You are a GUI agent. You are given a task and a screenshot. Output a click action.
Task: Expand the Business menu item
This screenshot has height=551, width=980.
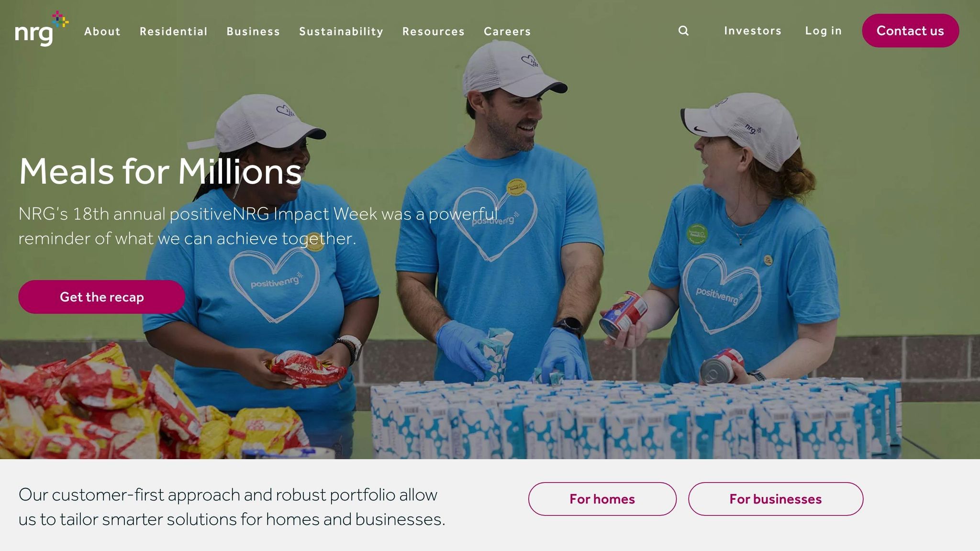(x=253, y=32)
